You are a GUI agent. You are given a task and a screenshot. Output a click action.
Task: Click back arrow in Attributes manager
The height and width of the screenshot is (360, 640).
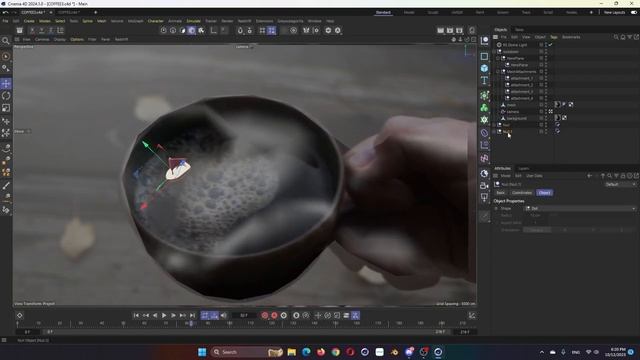click(589, 176)
